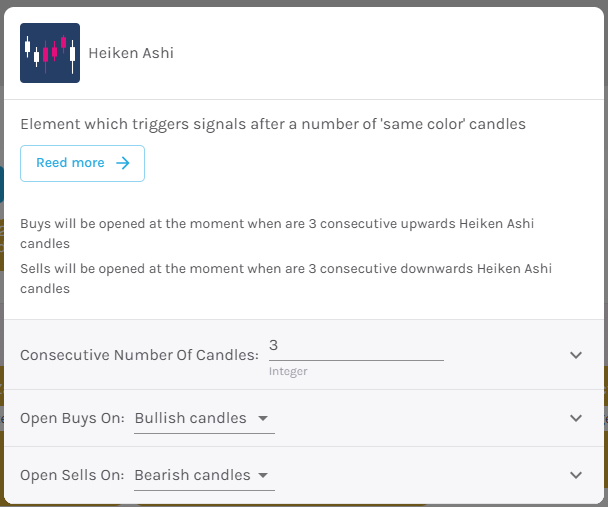Image resolution: width=608 pixels, height=507 pixels.
Task: Expand the Consecutive Number Of Candles row chevron
Action: (576, 355)
